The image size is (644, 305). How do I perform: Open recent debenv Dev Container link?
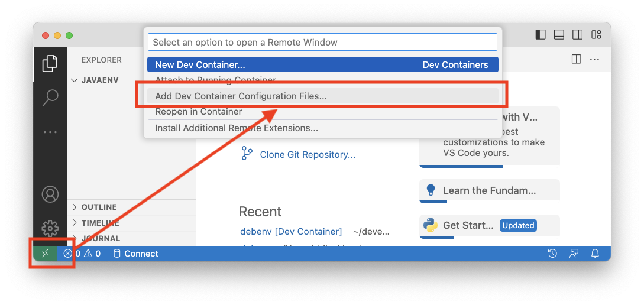click(291, 232)
